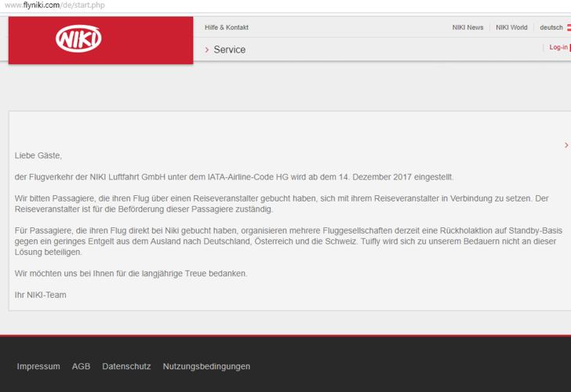Click the 'Ihr NIKI-Team' signature

(x=41, y=295)
